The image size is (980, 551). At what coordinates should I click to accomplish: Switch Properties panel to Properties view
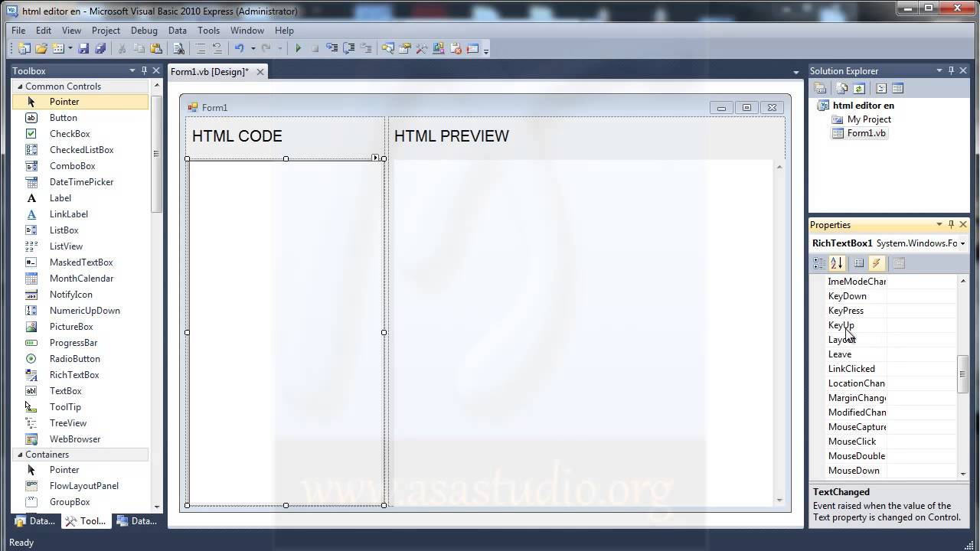click(859, 263)
